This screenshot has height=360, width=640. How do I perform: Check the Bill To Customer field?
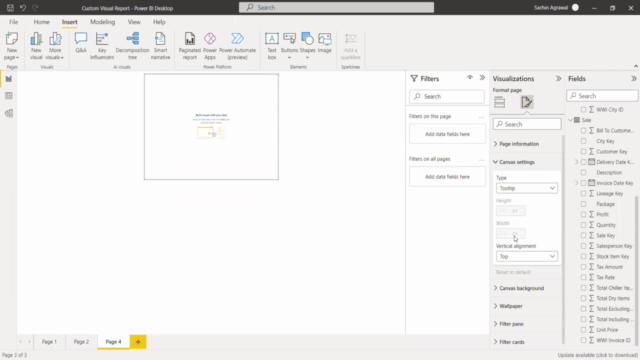[583, 131]
